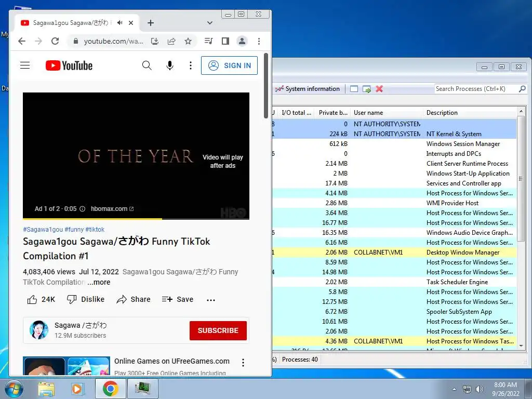Open the Windows Start button

point(14,389)
